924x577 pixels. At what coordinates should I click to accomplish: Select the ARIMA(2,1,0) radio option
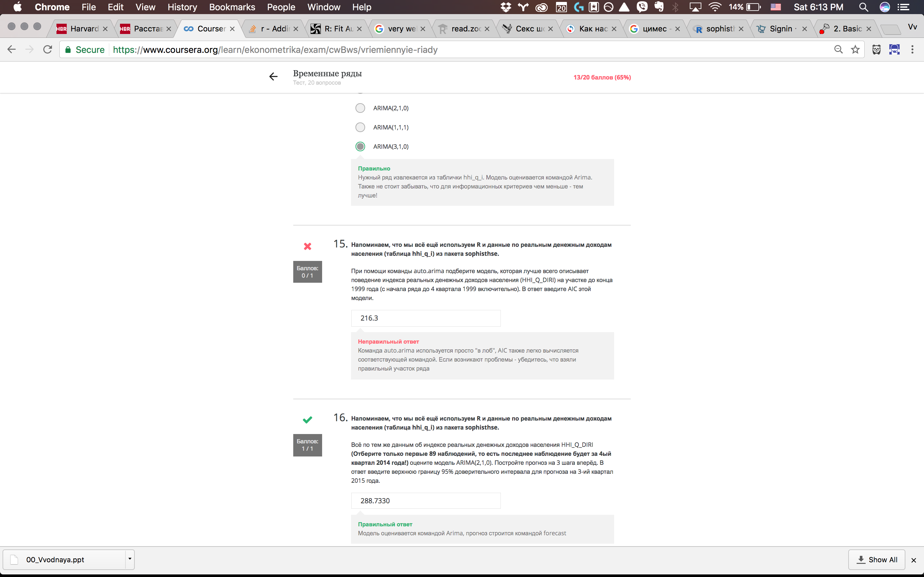tap(360, 108)
